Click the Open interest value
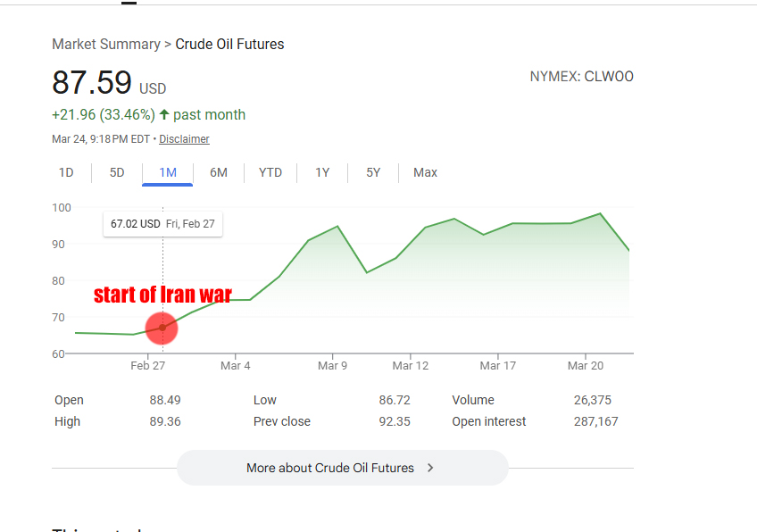 click(595, 421)
